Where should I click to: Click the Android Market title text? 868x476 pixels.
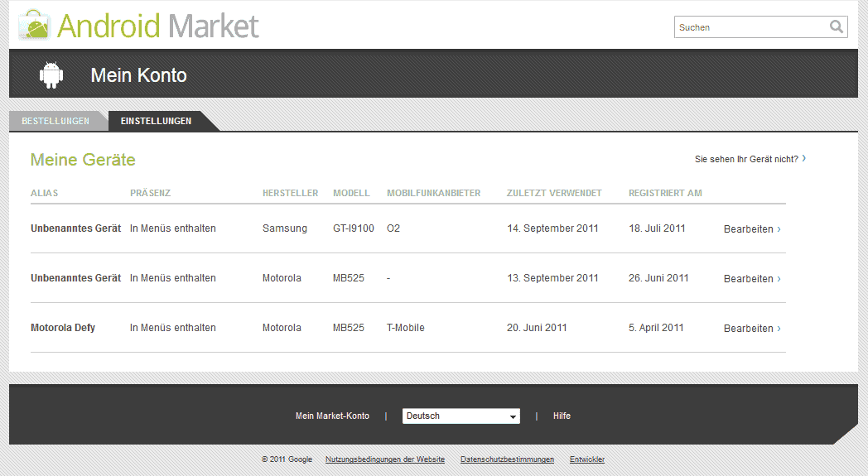click(157, 26)
